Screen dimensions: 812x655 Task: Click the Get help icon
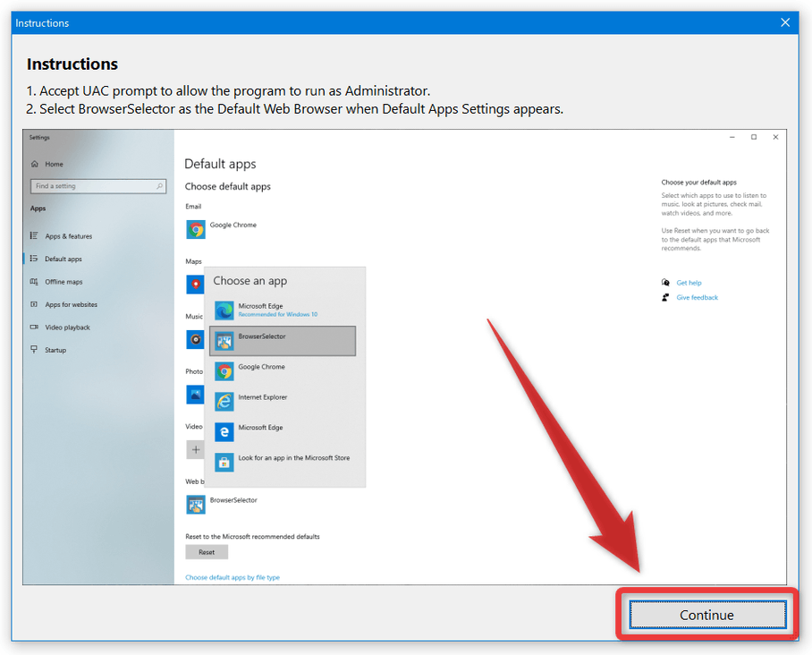coord(665,283)
